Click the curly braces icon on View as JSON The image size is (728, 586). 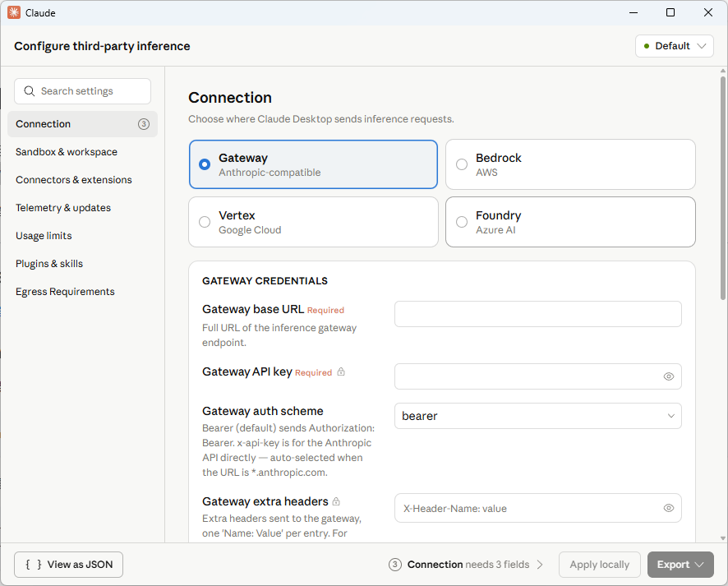click(34, 564)
